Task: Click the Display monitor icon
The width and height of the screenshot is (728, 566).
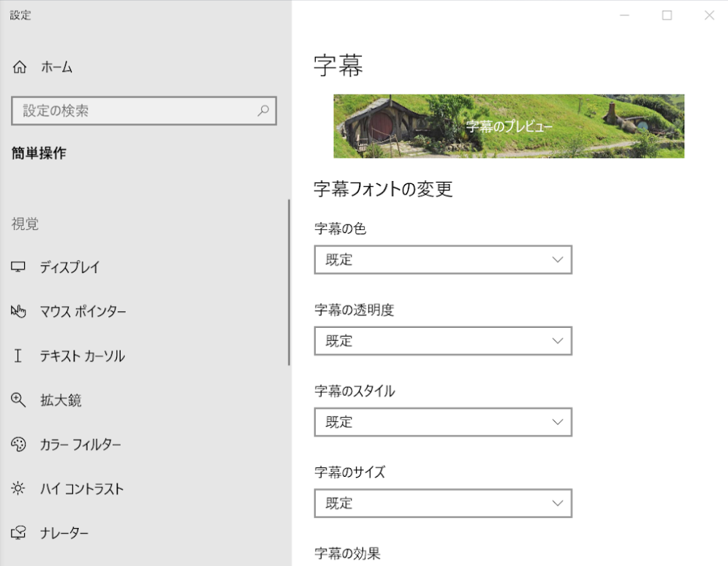Action: [x=18, y=267]
